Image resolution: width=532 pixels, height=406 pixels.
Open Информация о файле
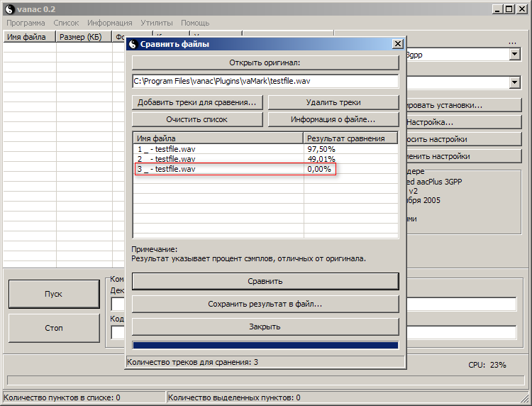click(333, 119)
